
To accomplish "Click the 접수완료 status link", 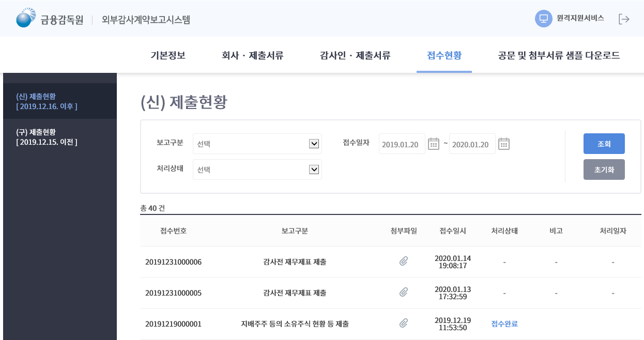I will pyautogui.click(x=504, y=324).
